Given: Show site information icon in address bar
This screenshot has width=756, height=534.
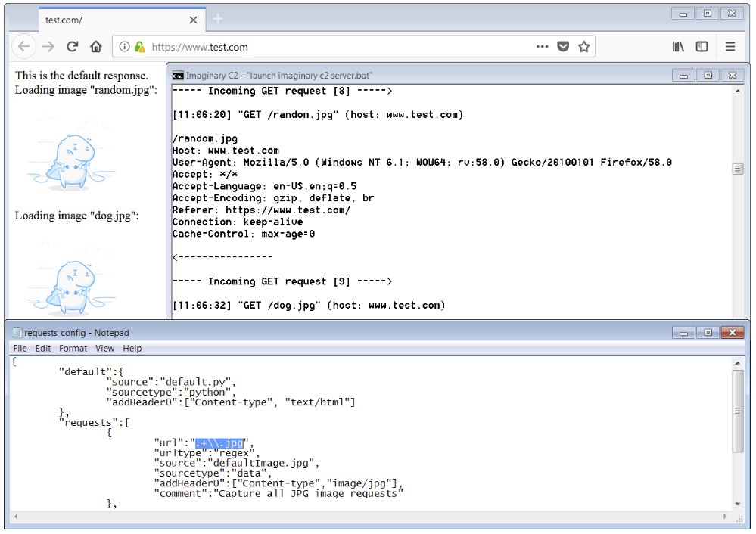Looking at the screenshot, I should pyautogui.click(x=124, y=47).
